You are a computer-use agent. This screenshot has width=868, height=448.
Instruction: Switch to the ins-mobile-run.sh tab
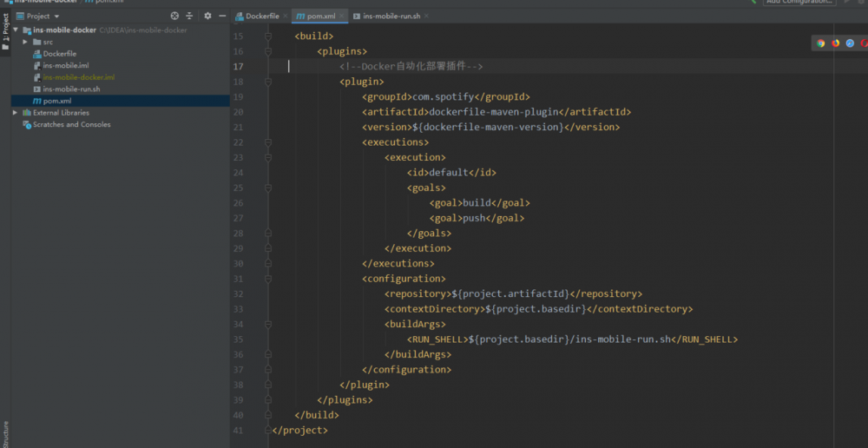390,16
